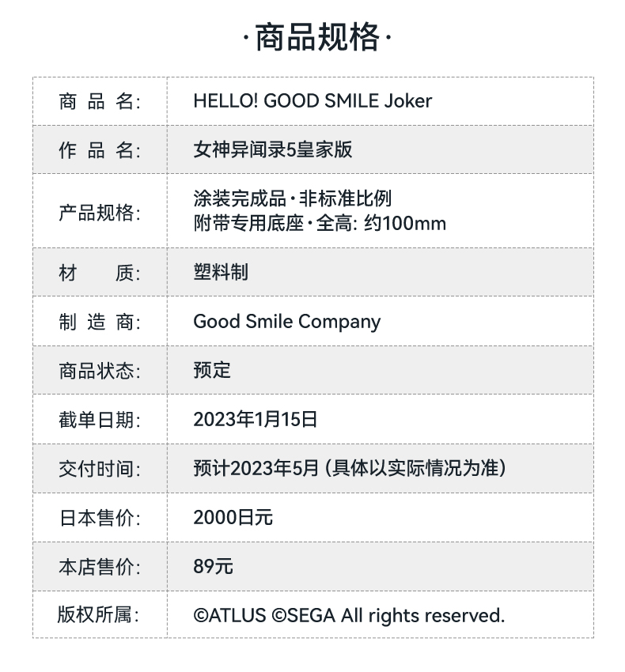Click the 预定 status value
This screenshot has width=625, height=672.
[x=212, y=370]
